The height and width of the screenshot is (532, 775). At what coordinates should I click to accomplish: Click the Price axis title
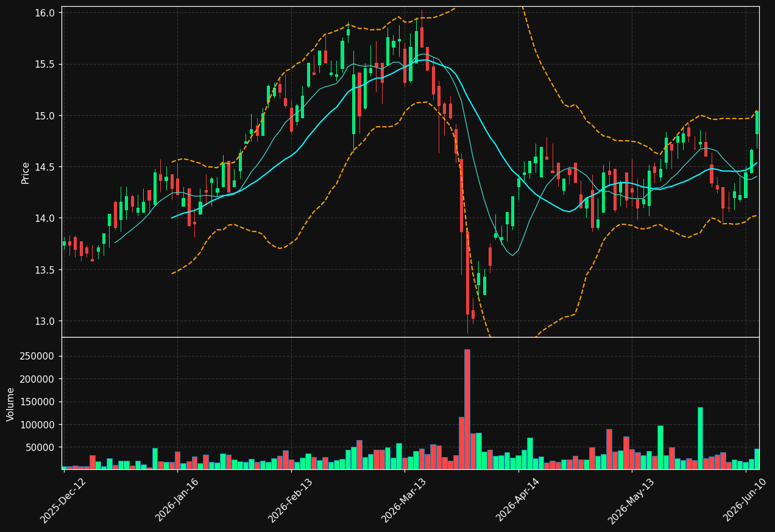click(x=26, y=172)
